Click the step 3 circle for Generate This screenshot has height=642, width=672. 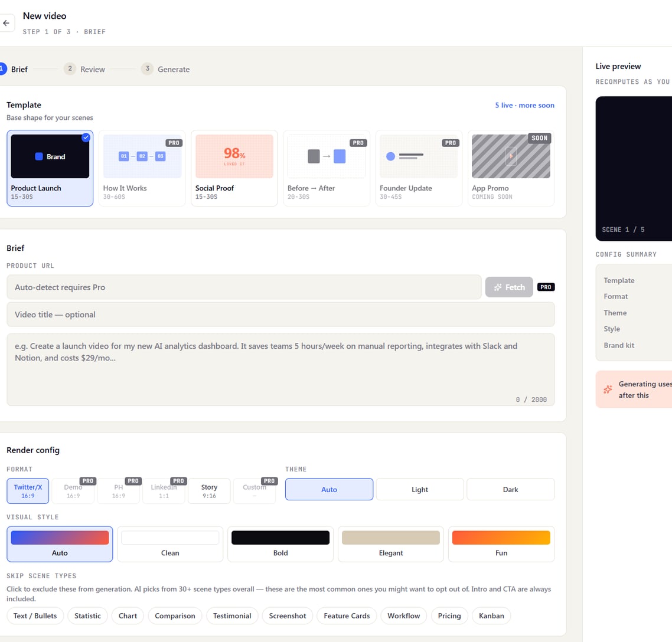[x=147, y=68]
